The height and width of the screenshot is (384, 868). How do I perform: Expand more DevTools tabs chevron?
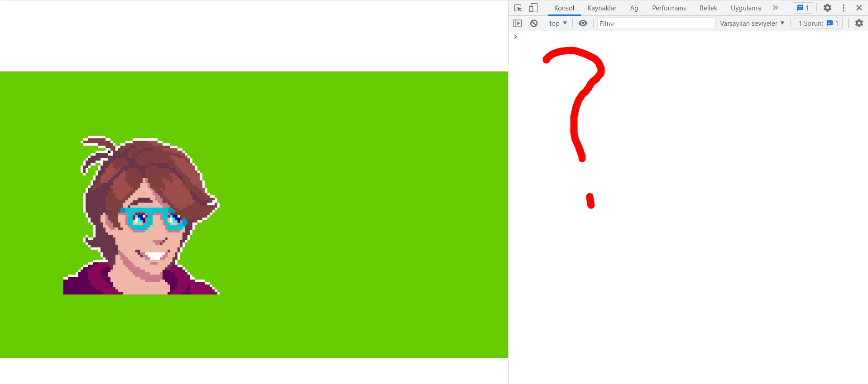point(776,8)
